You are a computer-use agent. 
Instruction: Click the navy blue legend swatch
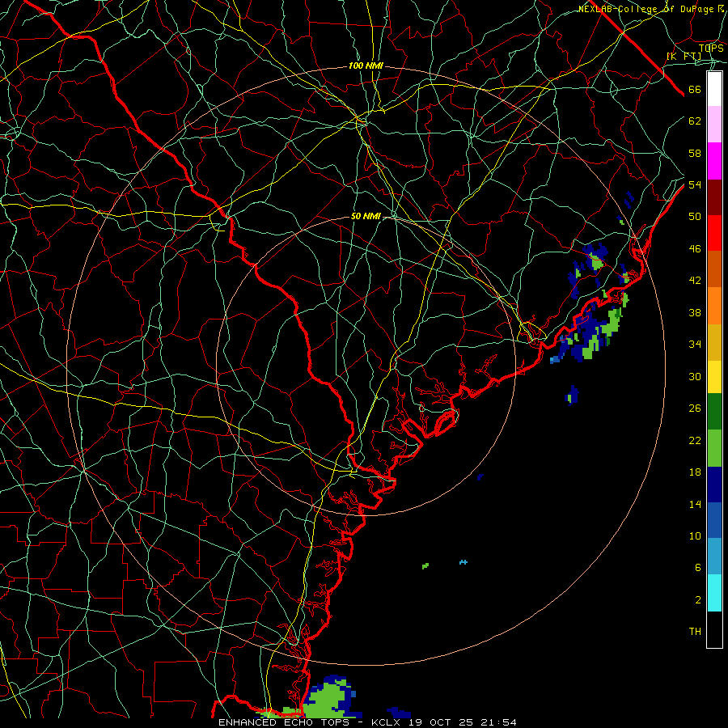pyautogui.click(x=714, y=485)
